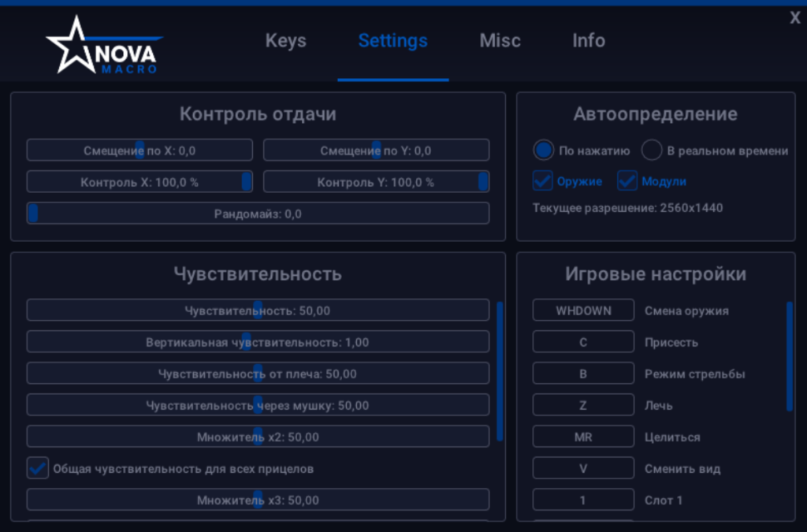
Task: Click the «Вертикальная чувствительность» slider
Action: click(258, 342)
